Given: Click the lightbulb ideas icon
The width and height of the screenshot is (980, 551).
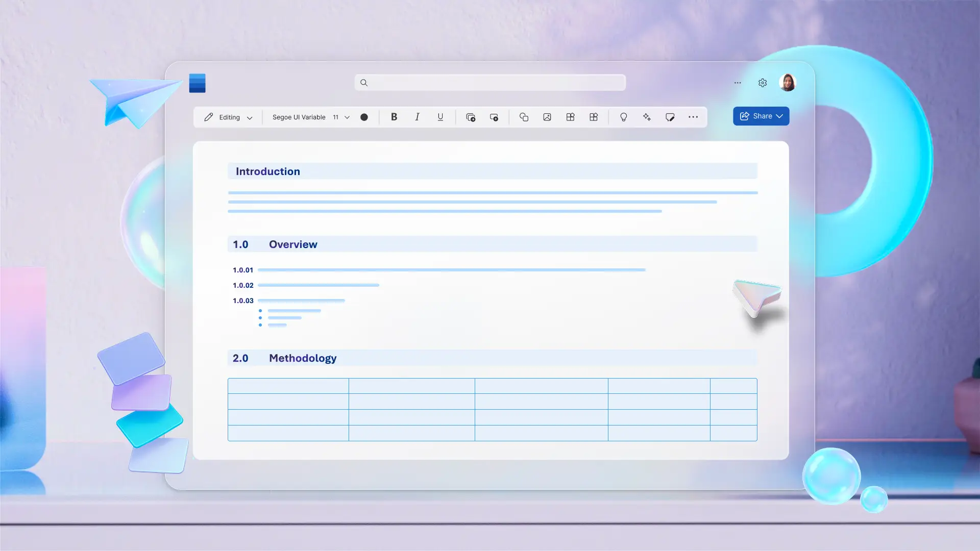Looking at the screenshot, I should pos(623,117).
